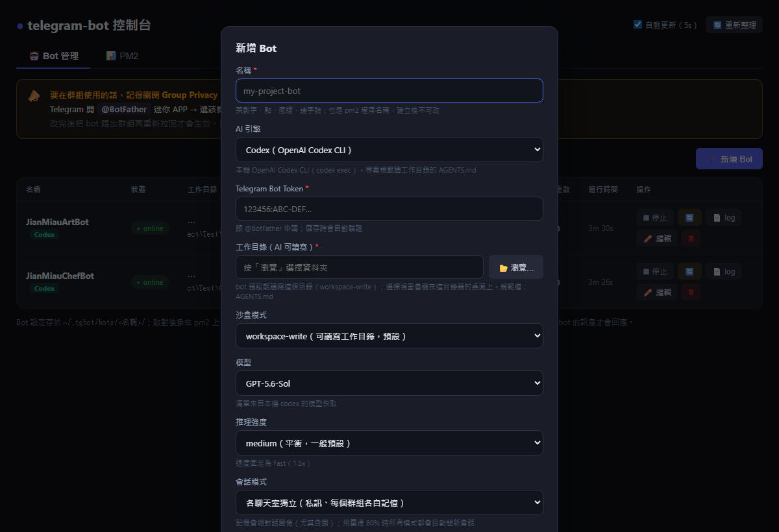This screenshot has height=532, width=779.
Task: Delete JianMiauArtBot with the red trash icon
Action: [x=691, y=238]
